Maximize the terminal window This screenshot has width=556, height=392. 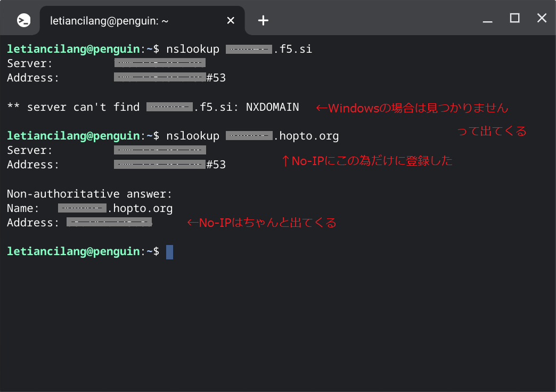coord(514,18)
